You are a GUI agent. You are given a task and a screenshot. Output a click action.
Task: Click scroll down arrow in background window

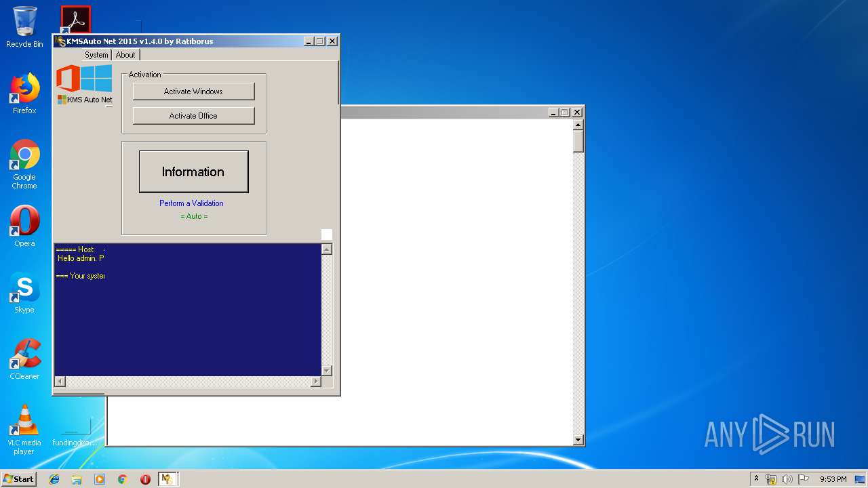(578, 440)
